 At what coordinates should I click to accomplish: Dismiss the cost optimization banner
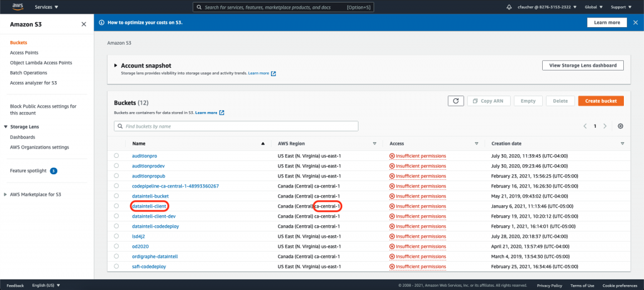(635, 23)
